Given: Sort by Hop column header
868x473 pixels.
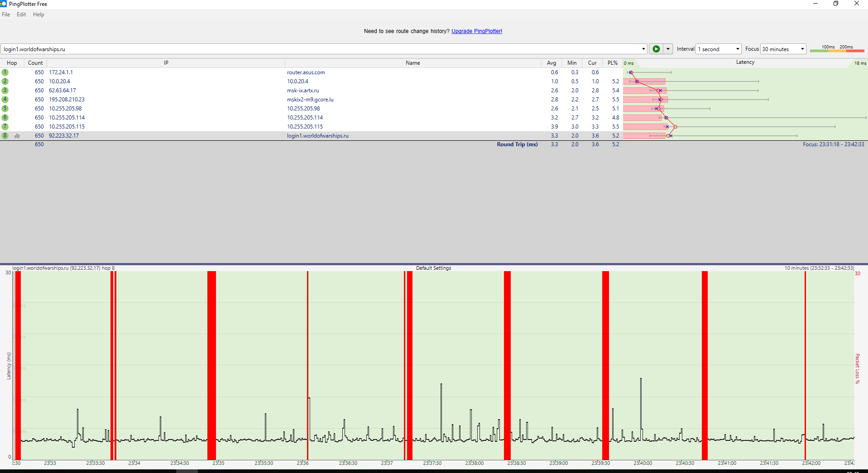Looking at the screenshot, I should point(12,63).
